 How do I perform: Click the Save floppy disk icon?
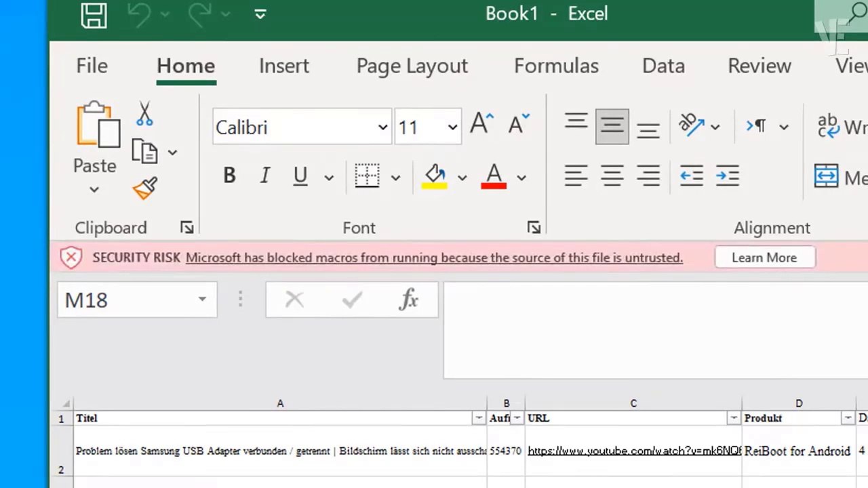pos(94,14)
